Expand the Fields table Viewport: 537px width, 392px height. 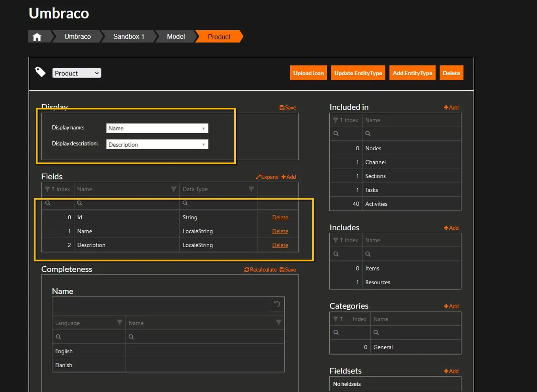[267, 177]
